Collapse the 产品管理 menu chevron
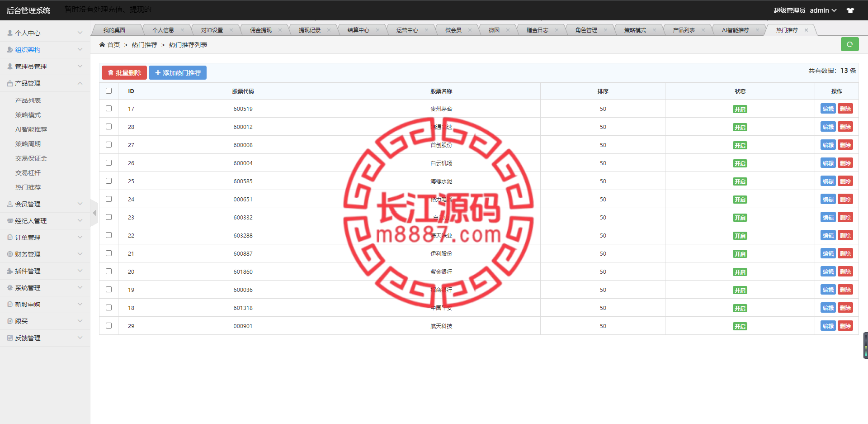 pyautogui.click(x=80, y=83)
